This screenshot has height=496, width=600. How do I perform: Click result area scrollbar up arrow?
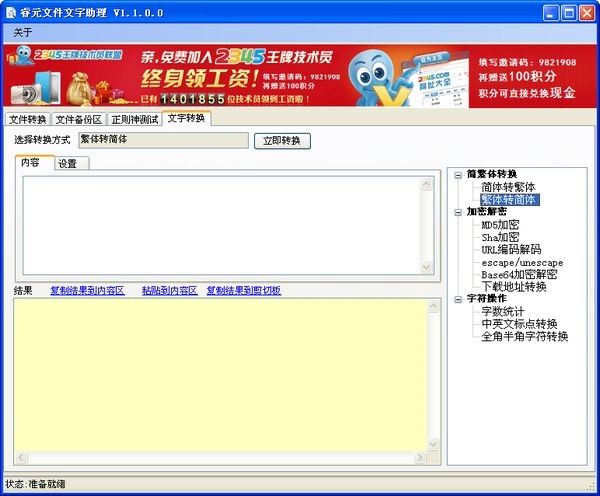(x=433, y=306)
